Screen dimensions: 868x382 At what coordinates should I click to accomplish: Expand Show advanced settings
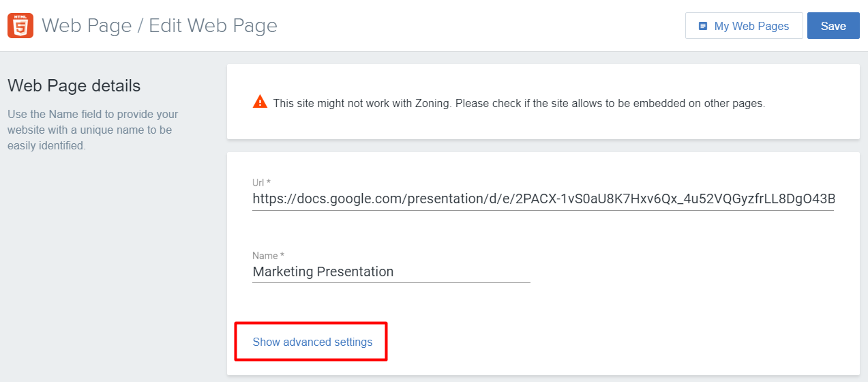point(312,342)
